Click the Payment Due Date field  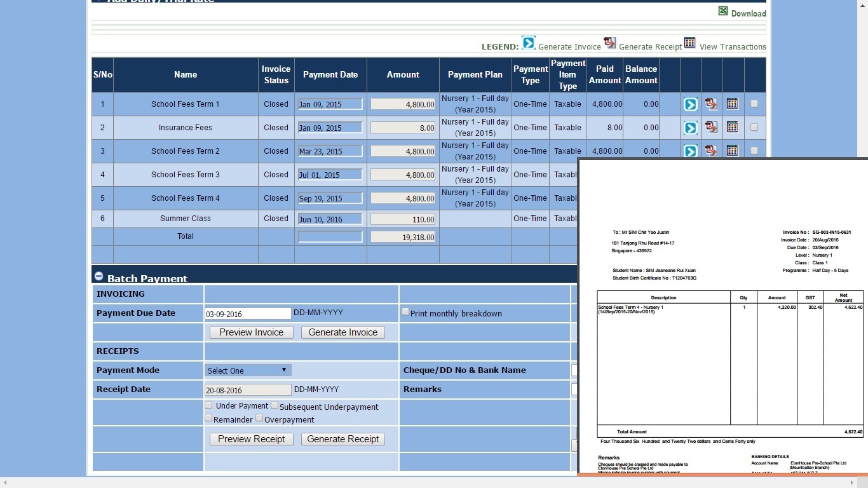pos(248,314)
